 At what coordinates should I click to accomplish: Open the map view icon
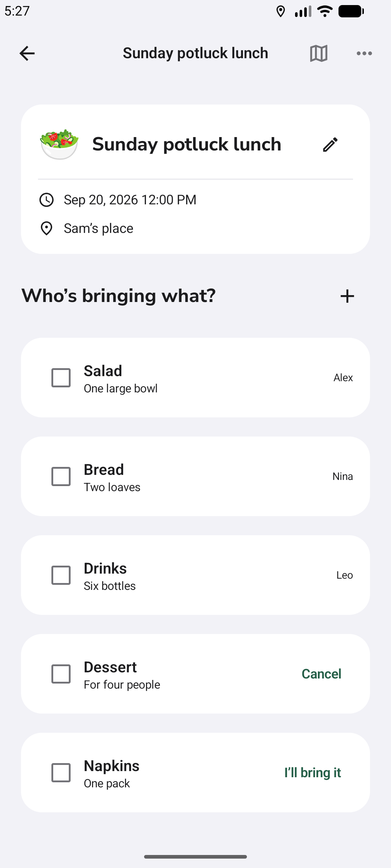tap(319, 54)
